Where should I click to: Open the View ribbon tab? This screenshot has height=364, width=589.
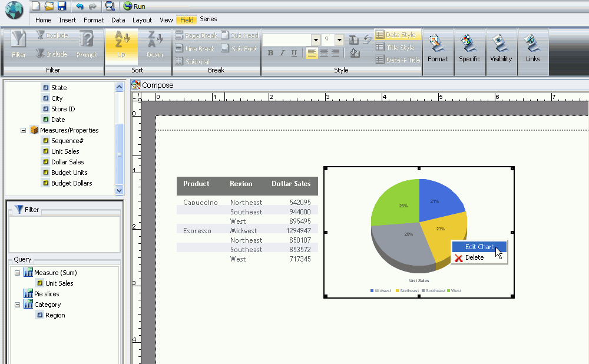[x=166, y=20]
